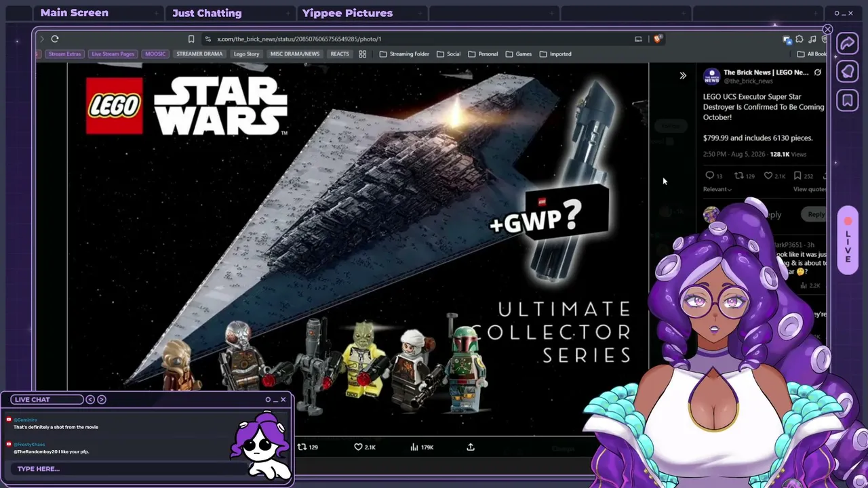Click the @FrostyKhaos username in chat

(29, 445)
